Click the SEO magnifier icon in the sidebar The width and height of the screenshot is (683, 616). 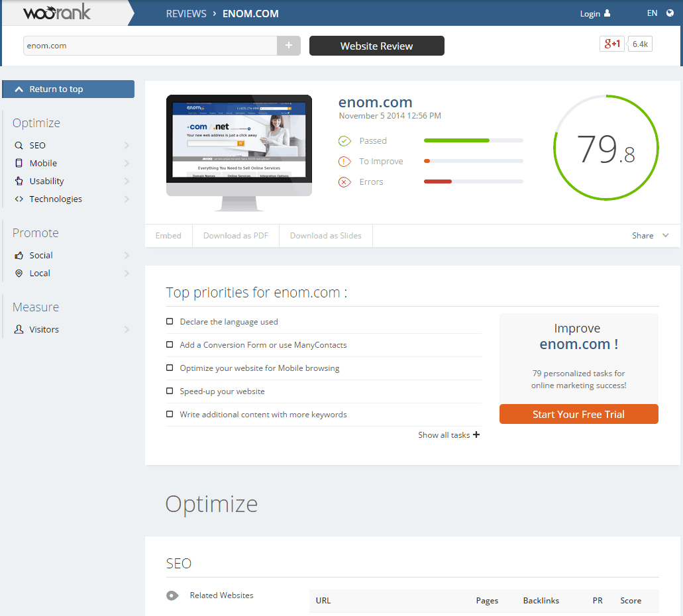[19, 145]
